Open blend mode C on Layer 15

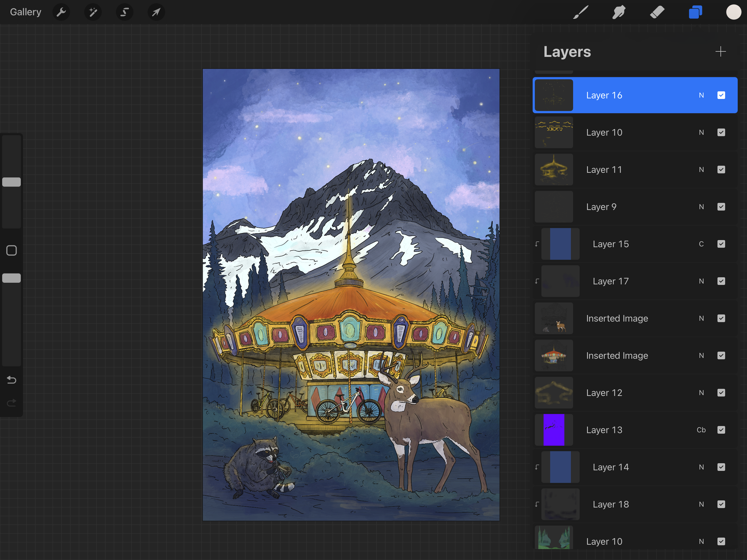pyautogui.click(x=701, y=244)
